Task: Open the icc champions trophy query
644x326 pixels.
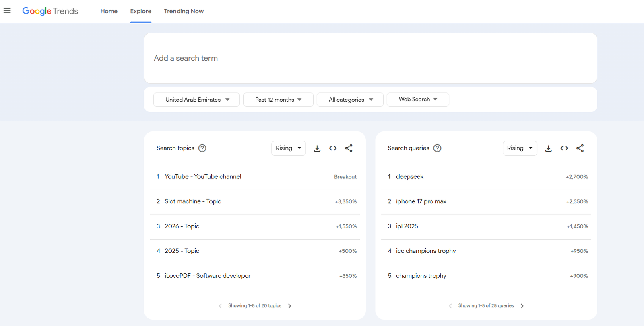Action: 486,251
